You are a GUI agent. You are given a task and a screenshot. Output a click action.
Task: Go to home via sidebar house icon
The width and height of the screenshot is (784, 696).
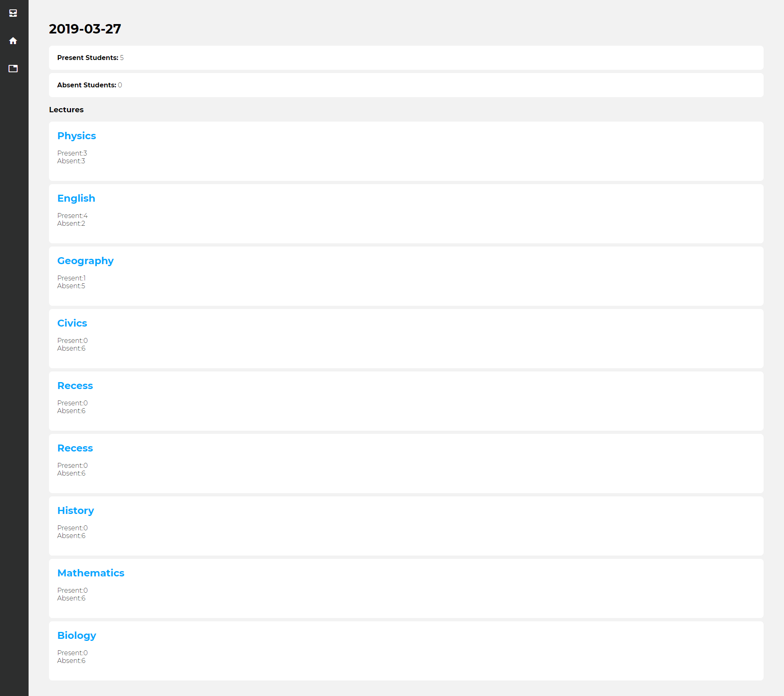click(x=13, y=41)
